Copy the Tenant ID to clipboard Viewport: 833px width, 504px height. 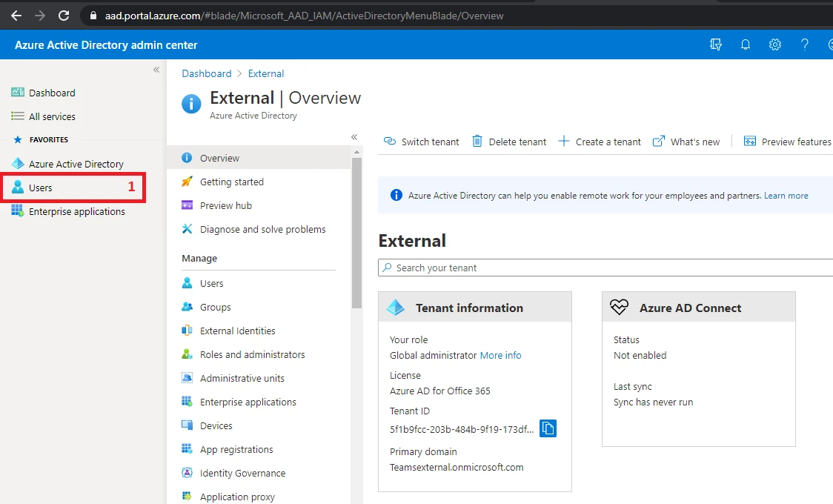(x=548, y=428)
